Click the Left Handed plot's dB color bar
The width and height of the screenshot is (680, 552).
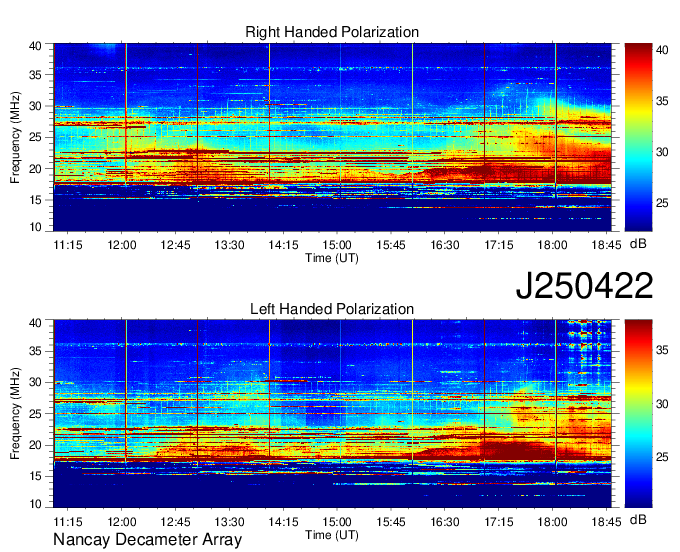pyautogui.click(x=638, y=414)
